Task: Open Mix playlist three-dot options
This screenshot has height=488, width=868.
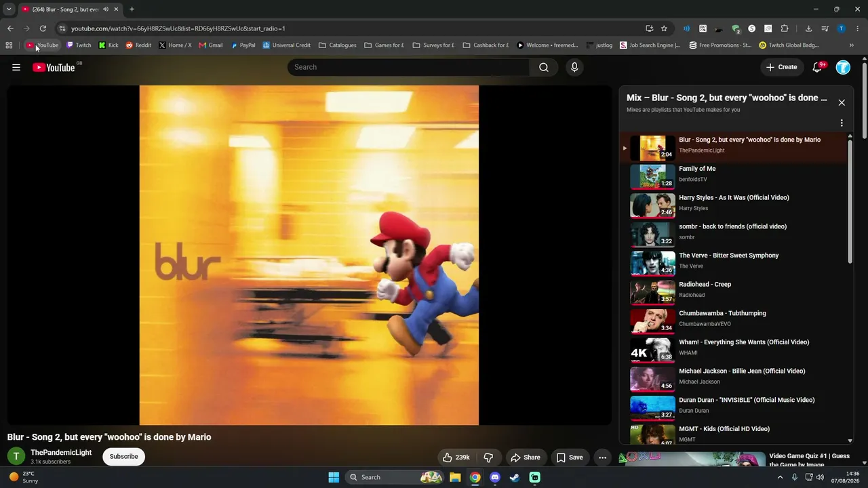Action: click(x=842, y=123)
